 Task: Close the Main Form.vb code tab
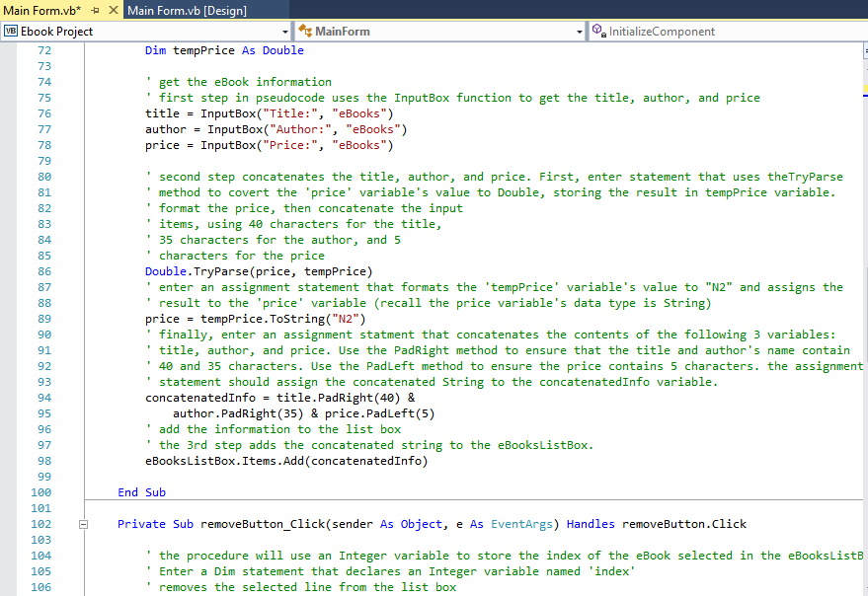pyautogui.click(x=112, y=10)
